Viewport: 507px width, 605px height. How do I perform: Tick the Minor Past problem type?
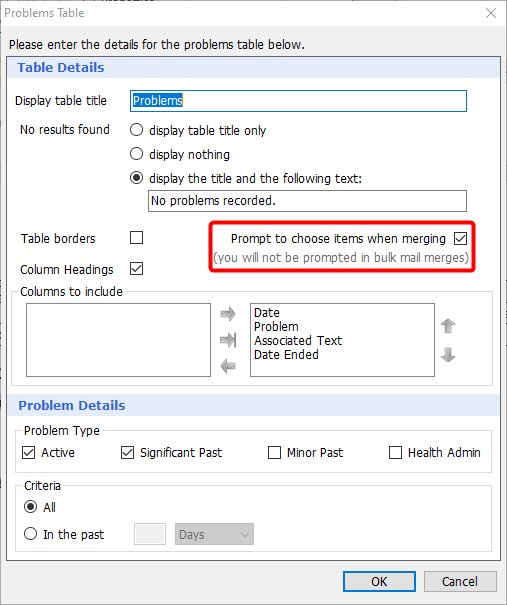point(274,453)
